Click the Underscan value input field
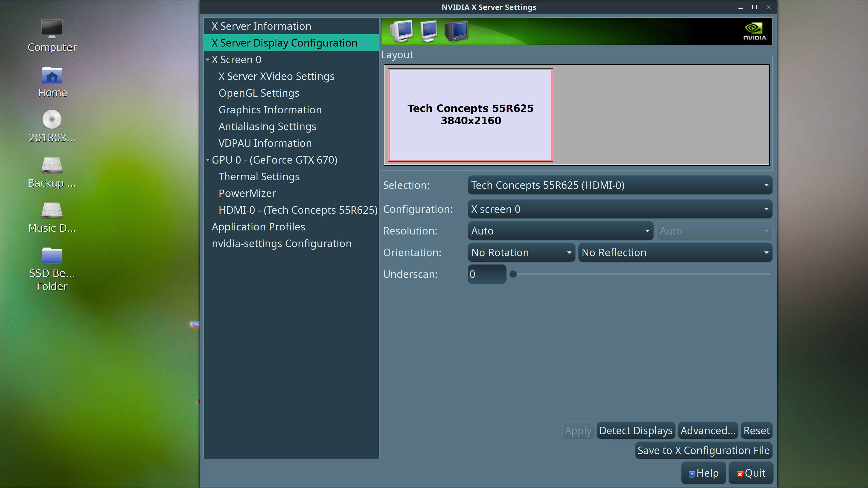Viewport: 868px width, 488px height. tap(487, 274)
